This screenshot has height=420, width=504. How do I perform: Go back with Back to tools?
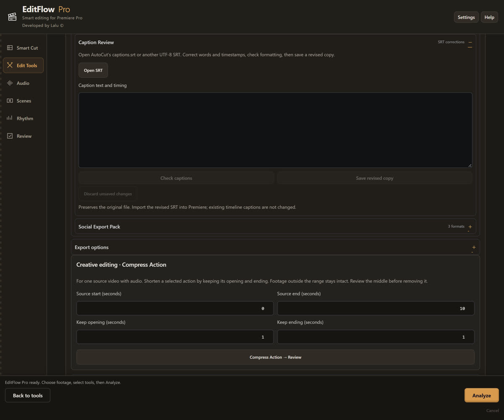(28, 395)
